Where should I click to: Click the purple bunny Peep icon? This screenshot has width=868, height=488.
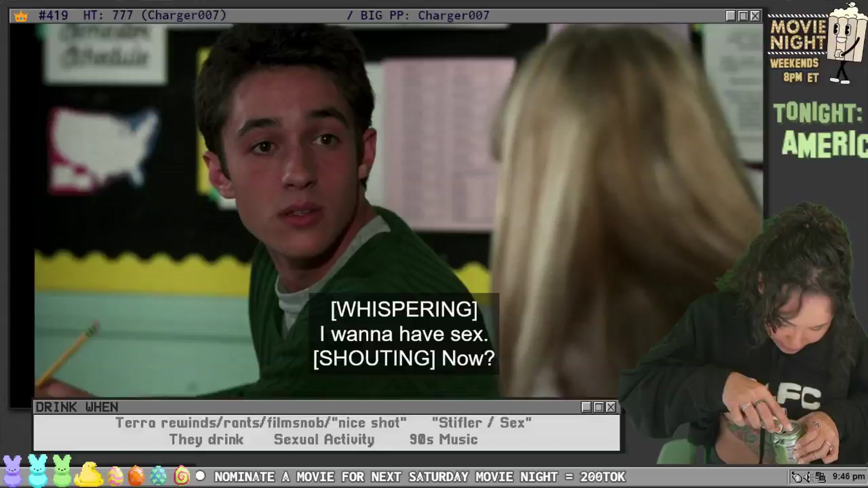coord(12,471)
